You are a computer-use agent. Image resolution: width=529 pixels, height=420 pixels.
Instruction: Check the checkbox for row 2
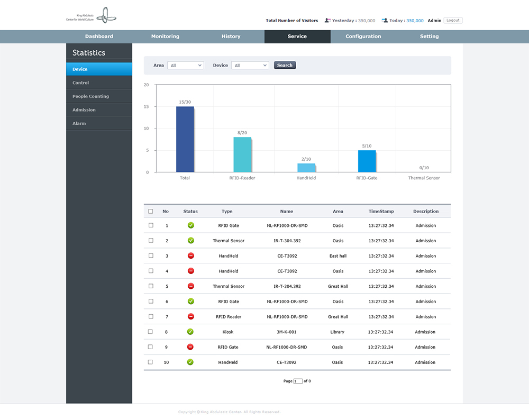click(x=151, y=241)
